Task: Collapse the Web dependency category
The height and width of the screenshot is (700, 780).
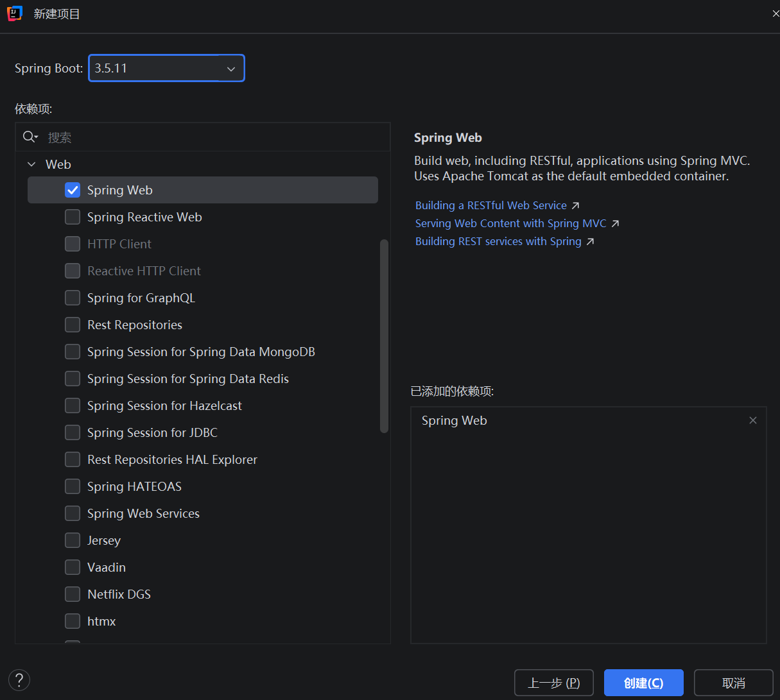Action: coord(31,164)
